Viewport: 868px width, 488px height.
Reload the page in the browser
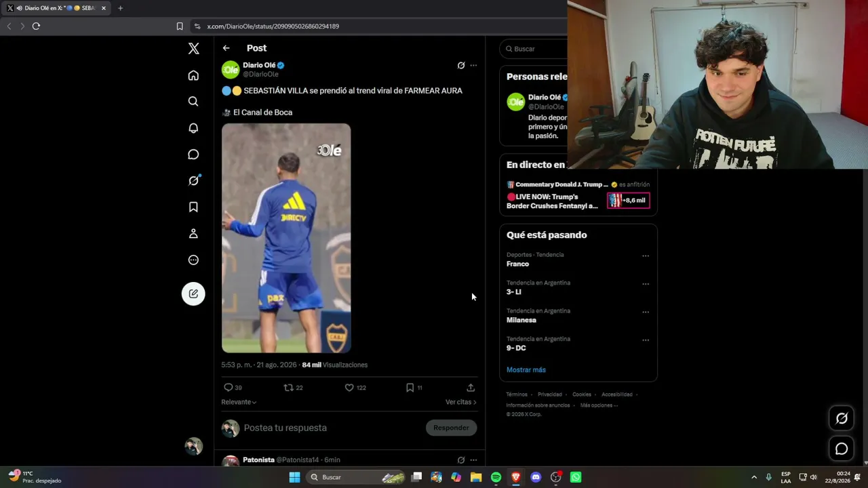[36, 26]
